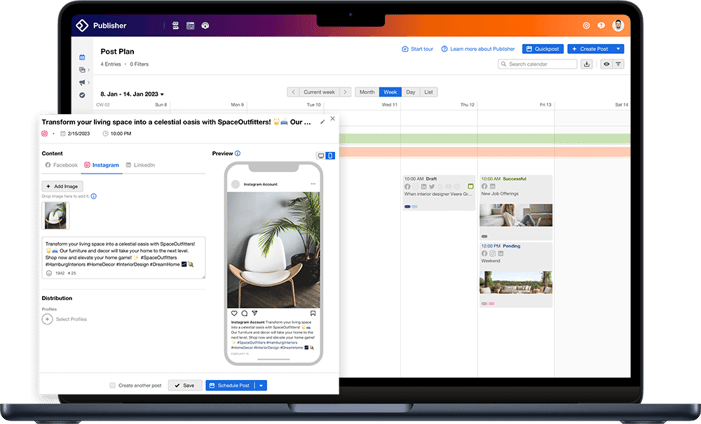Screen dimensions: 701x424
Task: Open the stacked list view icon in header
Action: pyautogui.click(x=176, y=25)
